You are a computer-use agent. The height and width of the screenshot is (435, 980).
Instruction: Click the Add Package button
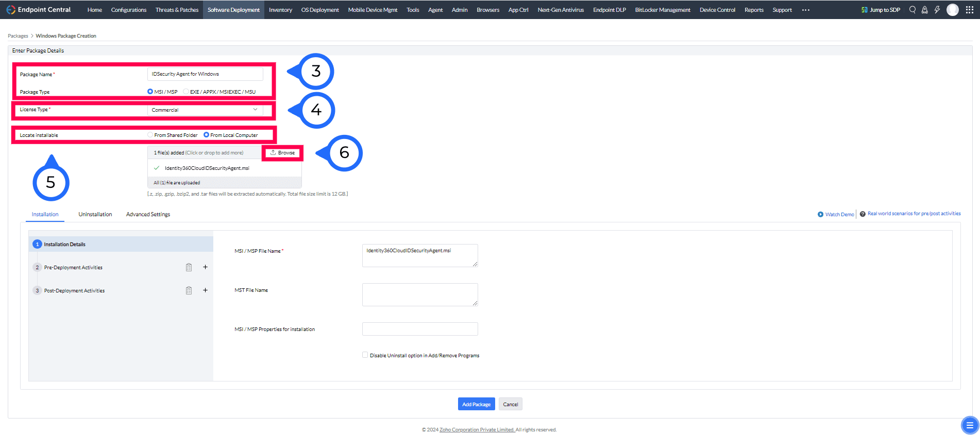click(477, 404)
